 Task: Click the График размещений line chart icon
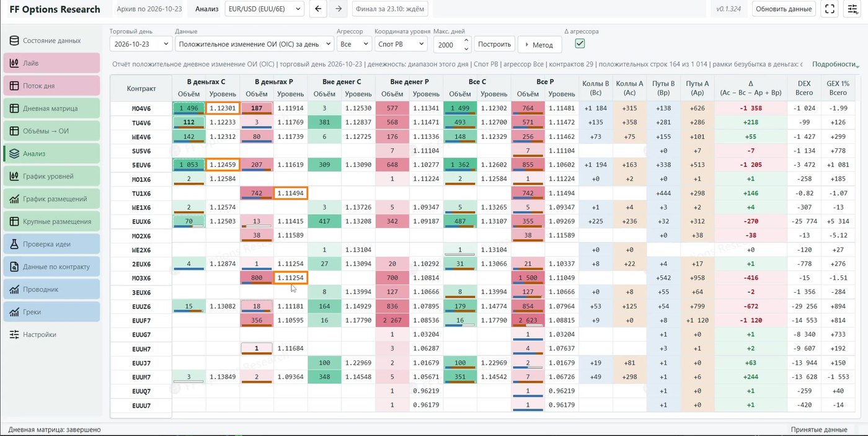tap(14, 199)
